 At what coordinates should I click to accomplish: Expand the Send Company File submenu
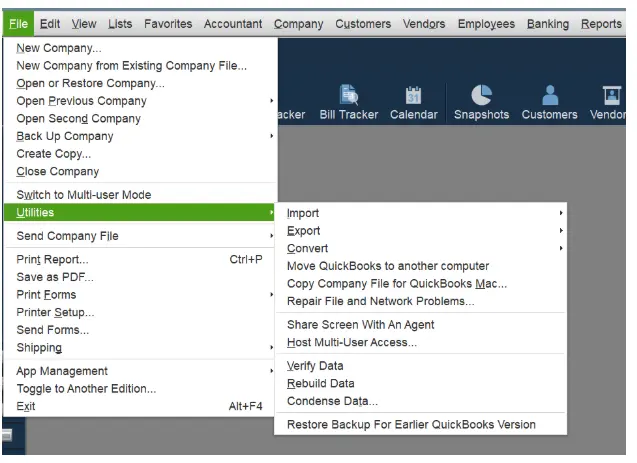140,236
